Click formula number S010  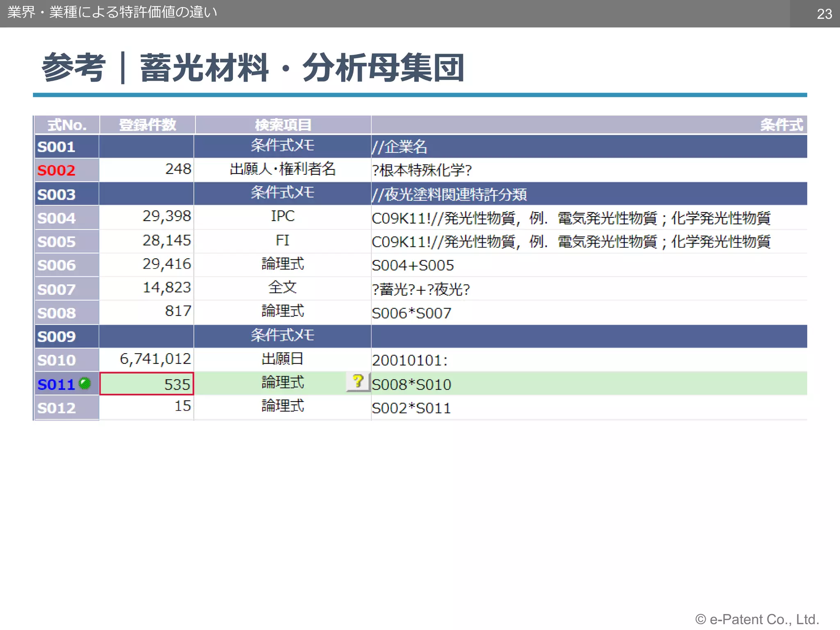(56, 361)
